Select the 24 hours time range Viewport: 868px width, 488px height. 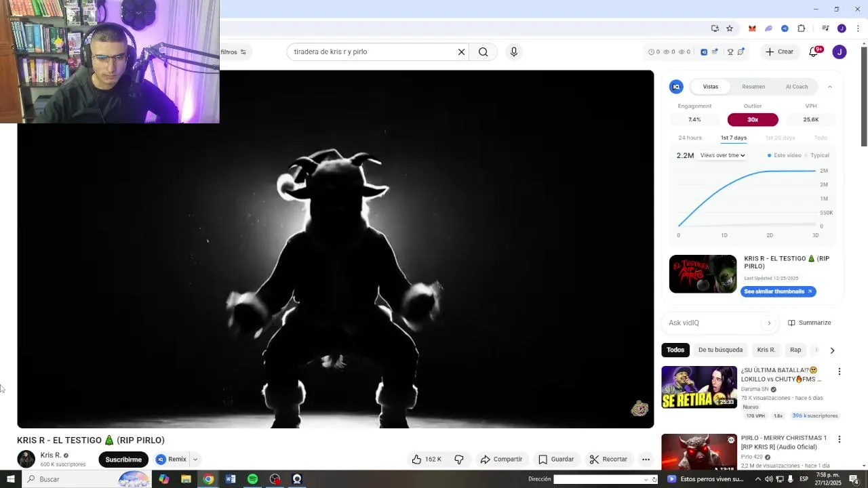[690, 138]
